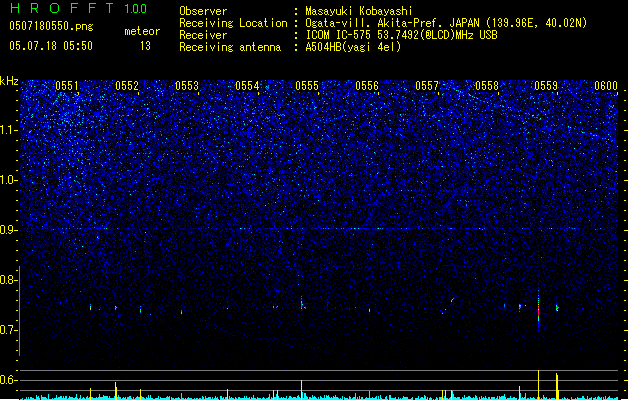Image resolution: width=629 pixels, height=400 pixels.
Task: Click the yellow intensity bar below 0555
Action: tap(301, 390)
